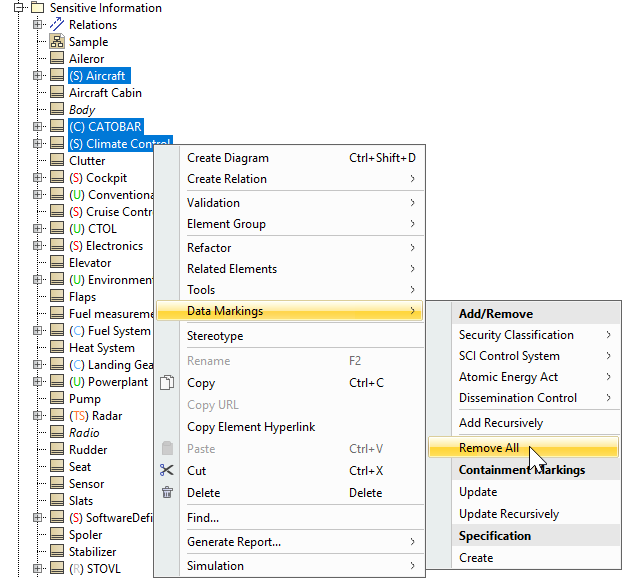The width and height of the screenshot is (622, 578).
Task: Click the block icon beside Seat
Action: tap(57, 467)
